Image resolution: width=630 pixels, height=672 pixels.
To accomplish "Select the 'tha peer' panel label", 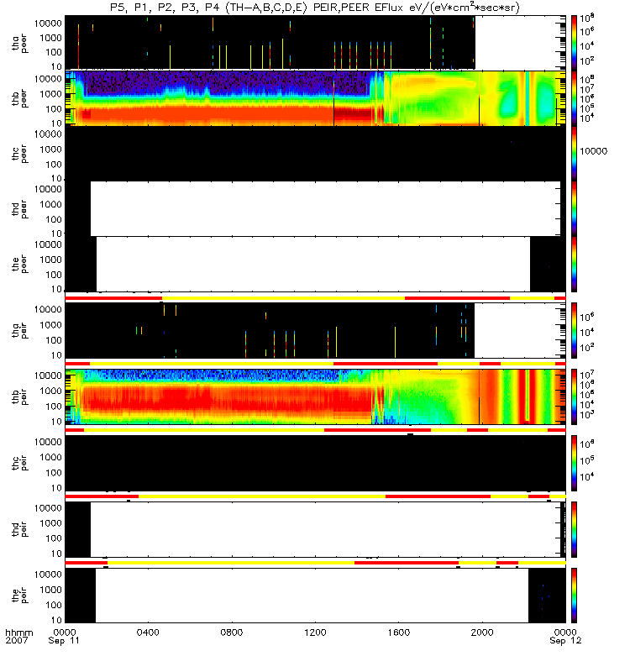I will tap(19, 44).
